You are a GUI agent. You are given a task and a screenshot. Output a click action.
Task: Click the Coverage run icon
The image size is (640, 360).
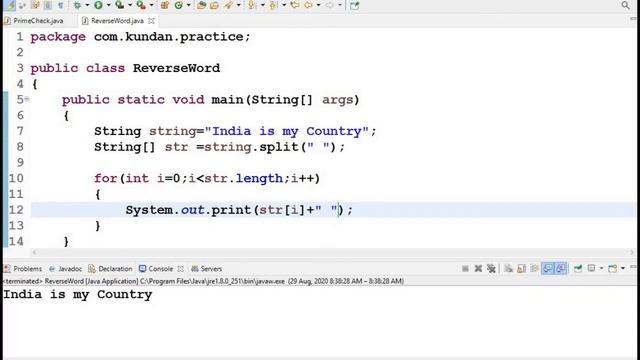[x=120, y=5]
